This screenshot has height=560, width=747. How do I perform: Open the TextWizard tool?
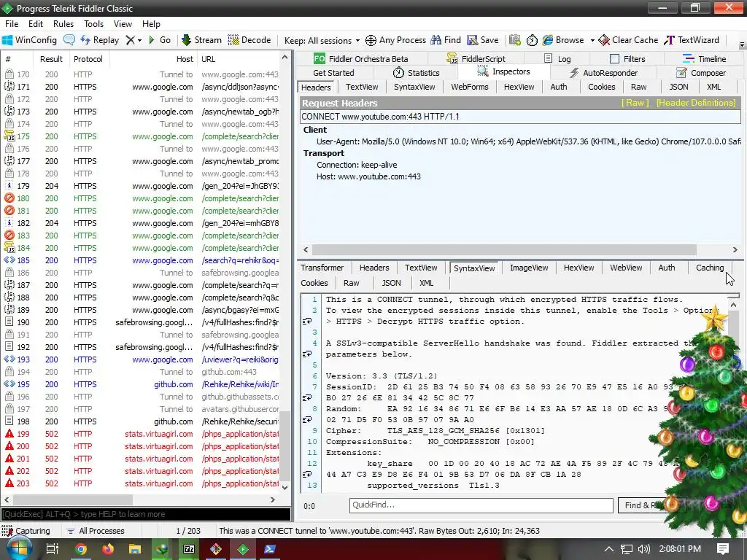pyautogui.click(x=692, y=40)
